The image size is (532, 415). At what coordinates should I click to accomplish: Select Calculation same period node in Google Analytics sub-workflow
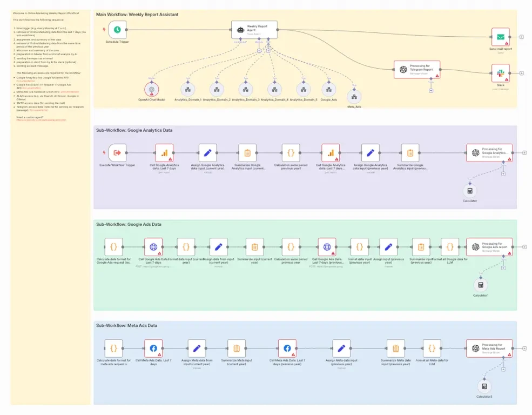point(291,153)
